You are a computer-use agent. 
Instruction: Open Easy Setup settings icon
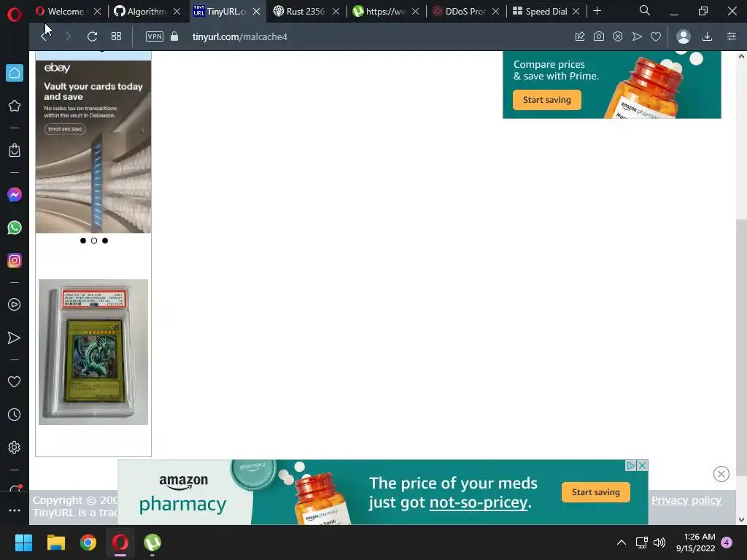tap(732, 36)
